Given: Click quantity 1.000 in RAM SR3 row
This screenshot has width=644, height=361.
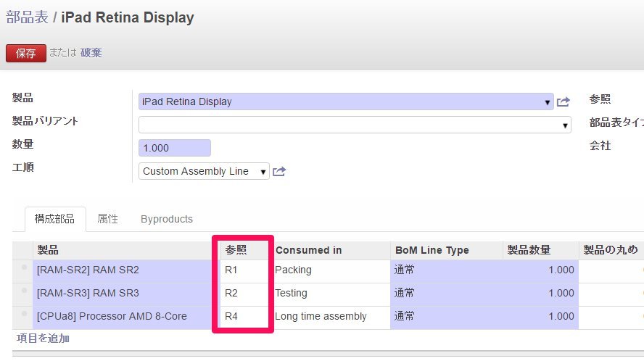Looking at the screenshot, I should pos(540,294).
